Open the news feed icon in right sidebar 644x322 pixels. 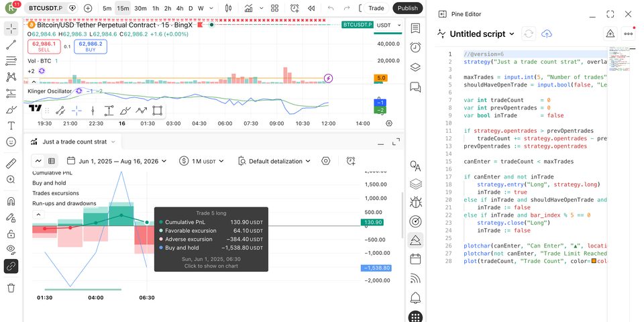415,278
